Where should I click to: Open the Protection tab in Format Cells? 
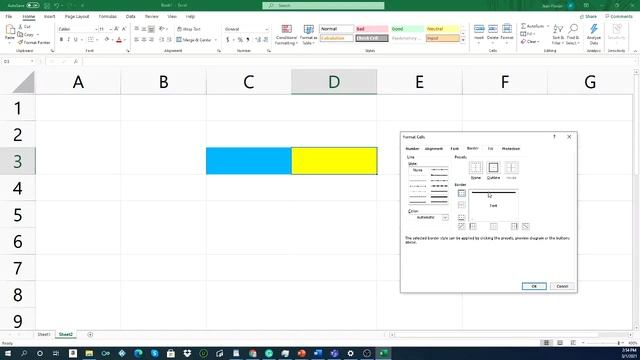tap(511, 149)
